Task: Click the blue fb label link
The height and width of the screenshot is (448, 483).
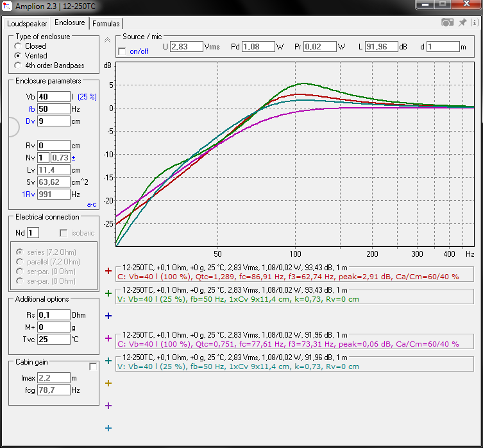Action: 31,109
